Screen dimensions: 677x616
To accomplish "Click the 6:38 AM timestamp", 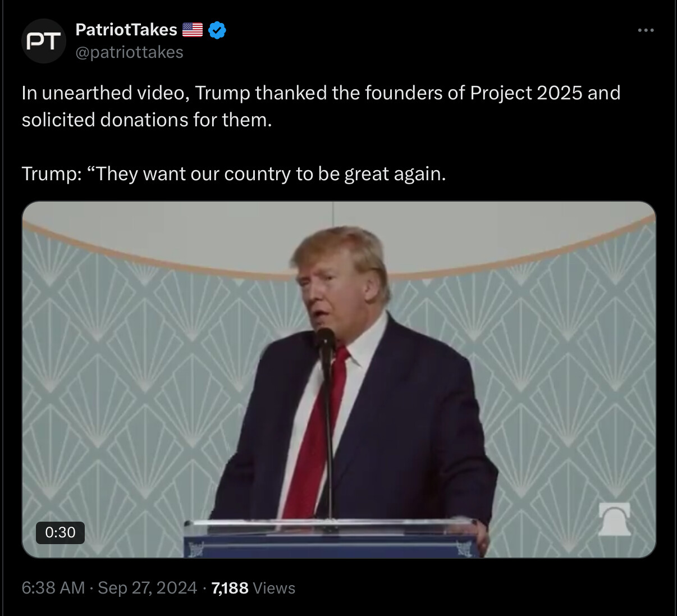I will coord(53,588).
